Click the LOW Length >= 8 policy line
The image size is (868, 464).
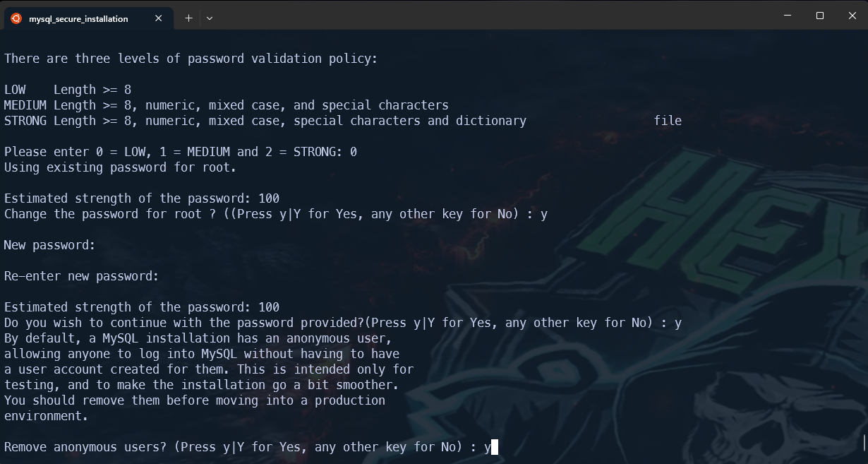(68, 90)
